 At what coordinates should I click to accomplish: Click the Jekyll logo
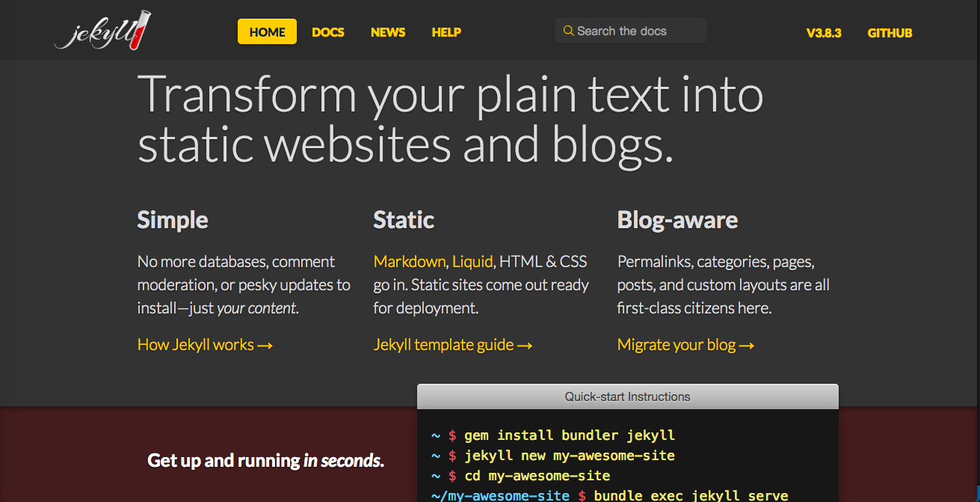point(102,31)
